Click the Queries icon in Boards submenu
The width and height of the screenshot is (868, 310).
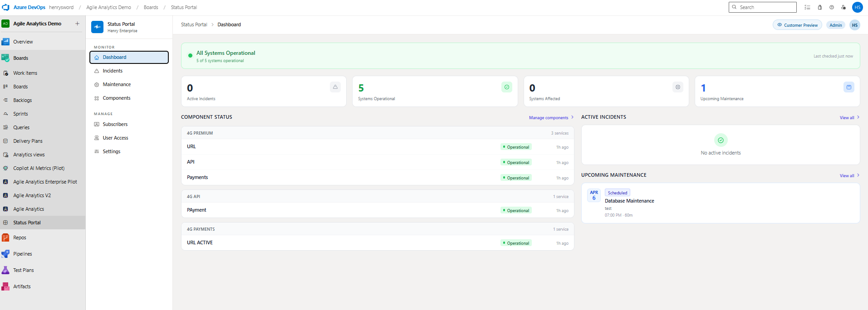click(x=5, y=127)
